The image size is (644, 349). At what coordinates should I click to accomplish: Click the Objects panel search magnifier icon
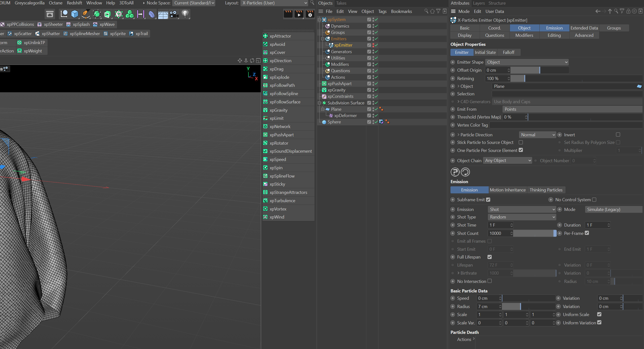pyautogui.click(x=426, y=11)
